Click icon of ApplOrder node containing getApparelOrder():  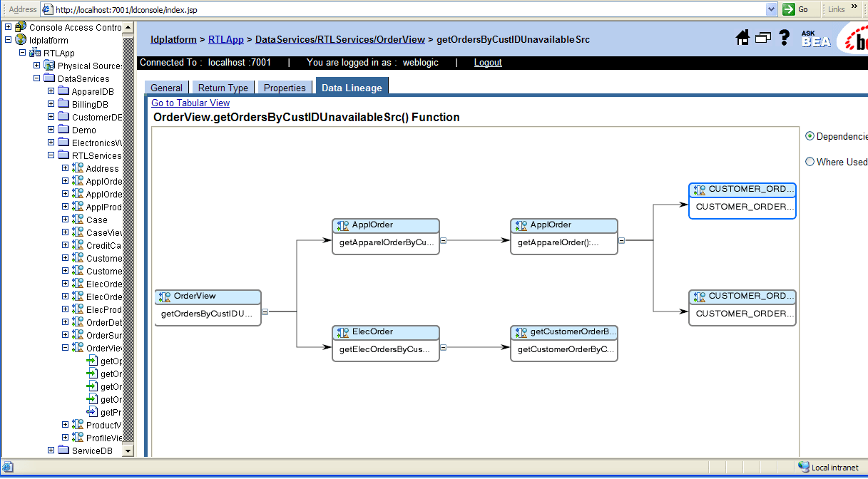point(521,225)
